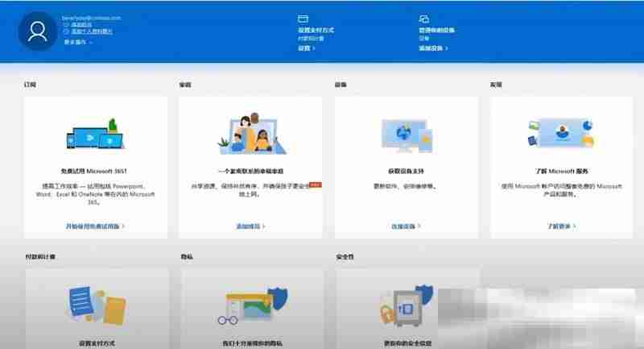
Task: Click the 了解 Microsoft 服务 card title
Action: point(561,171)
